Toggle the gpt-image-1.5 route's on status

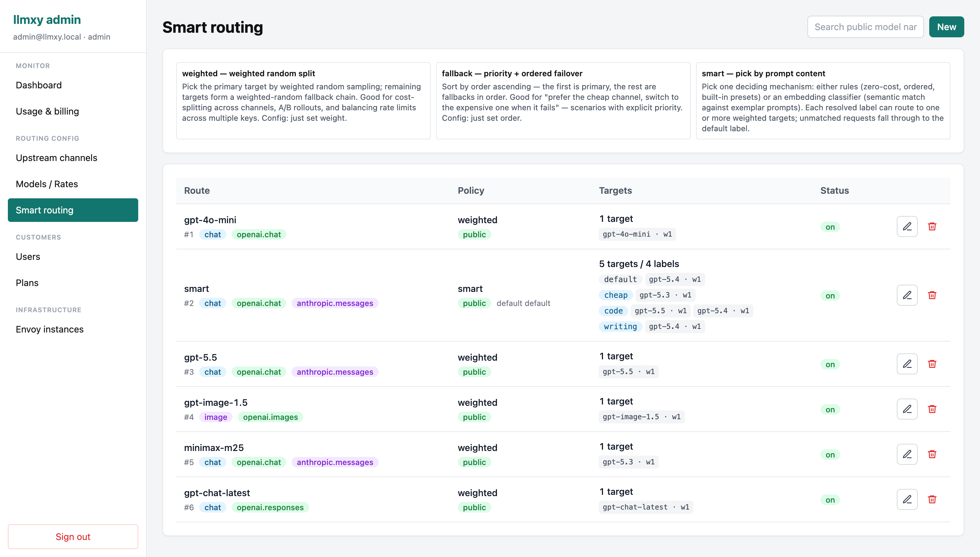830,409
